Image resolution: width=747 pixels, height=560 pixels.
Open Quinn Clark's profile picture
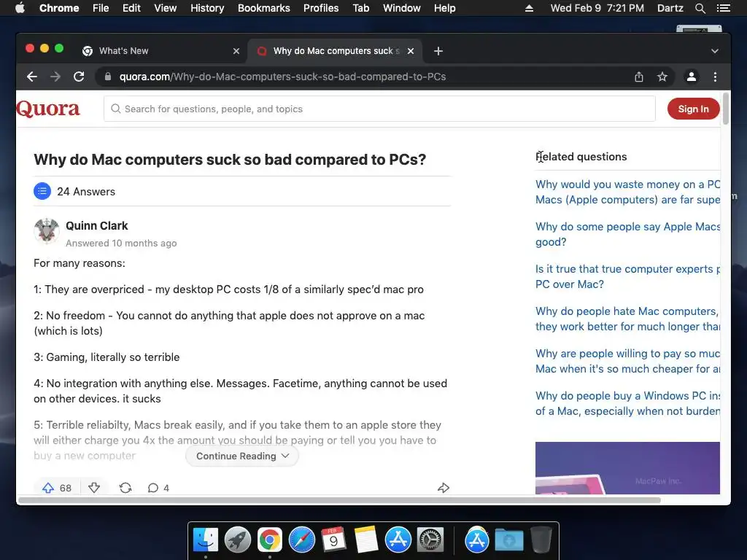[x=47, y=231]
